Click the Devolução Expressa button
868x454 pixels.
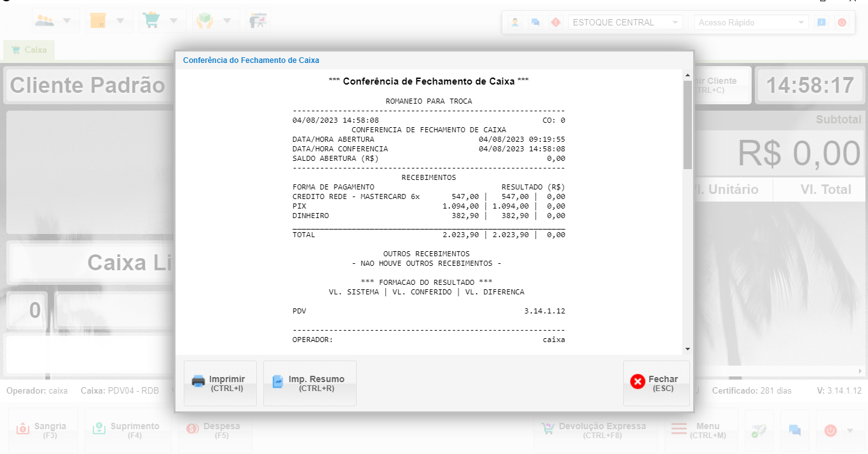[593, 430]
